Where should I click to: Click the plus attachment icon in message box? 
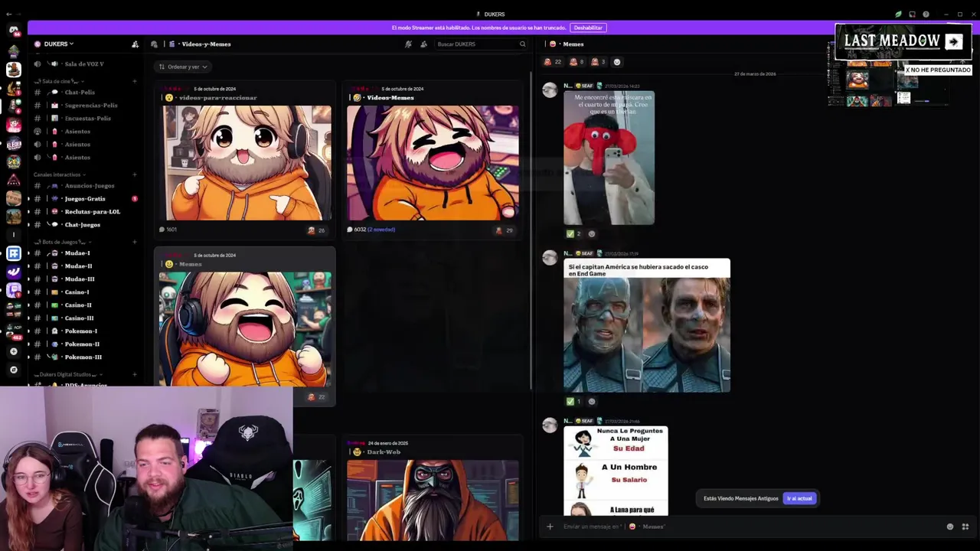550,527
